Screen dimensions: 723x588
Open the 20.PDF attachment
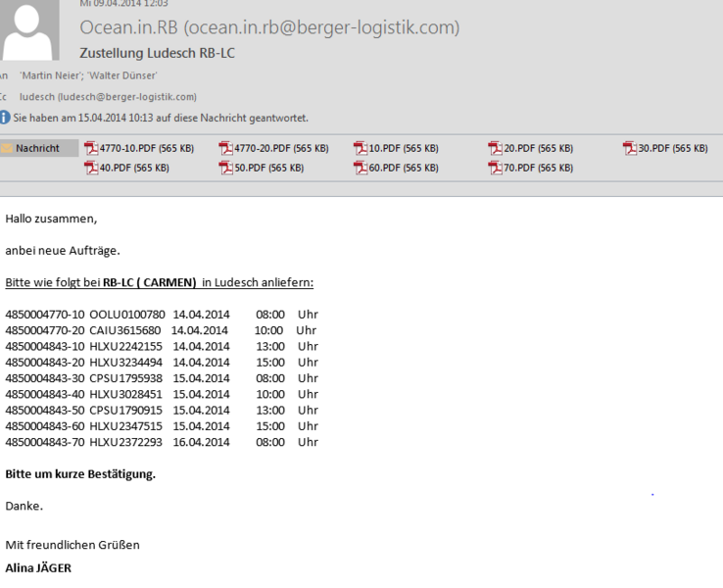tap(531, 149)
